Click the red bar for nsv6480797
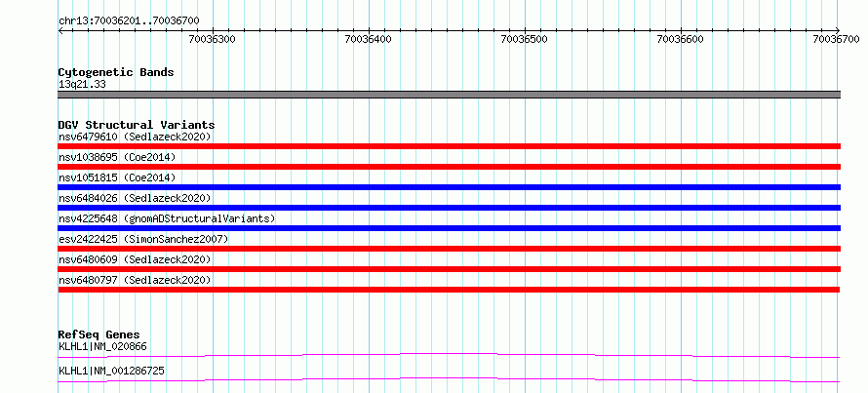This screenshot has height=393, width=868. [x=449, y=290]
